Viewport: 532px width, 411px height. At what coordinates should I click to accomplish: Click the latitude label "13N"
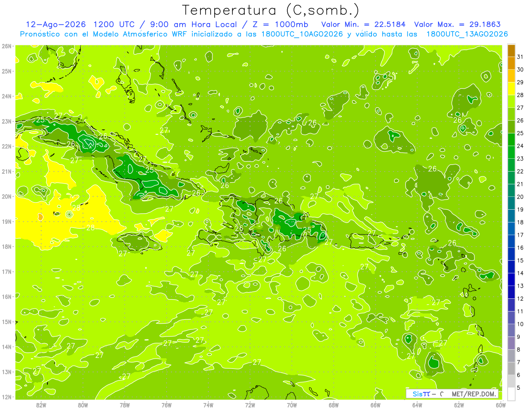(x=7, y=372)
